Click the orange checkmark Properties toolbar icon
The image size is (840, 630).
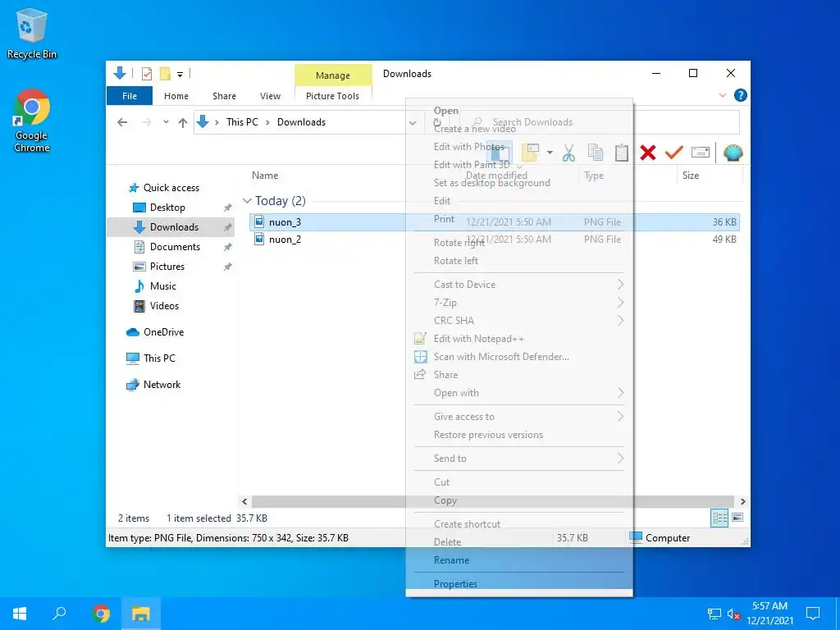click(x=674, y=153)
